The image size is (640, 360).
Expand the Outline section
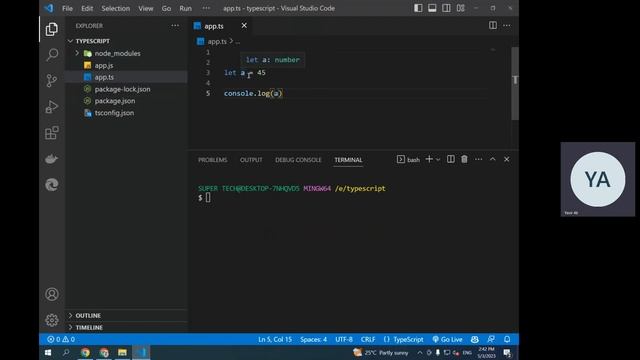(x=127, y=316)
